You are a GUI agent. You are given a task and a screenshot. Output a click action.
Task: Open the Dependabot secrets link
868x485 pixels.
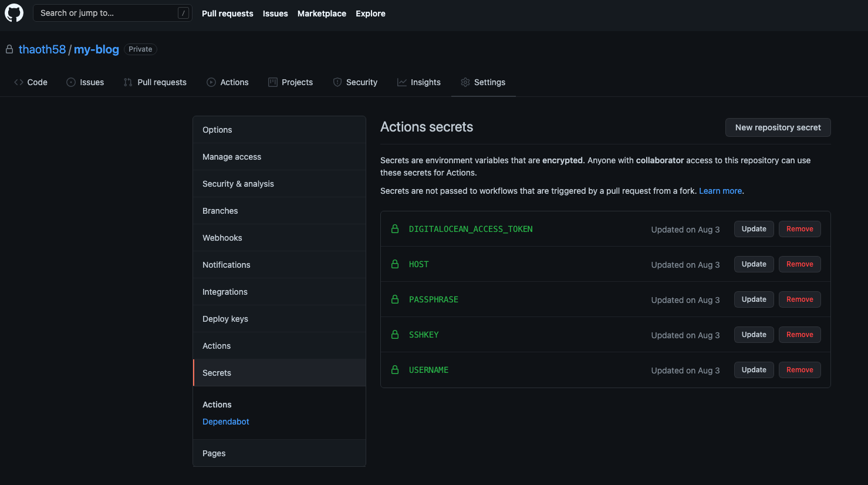tap(225, 422)
